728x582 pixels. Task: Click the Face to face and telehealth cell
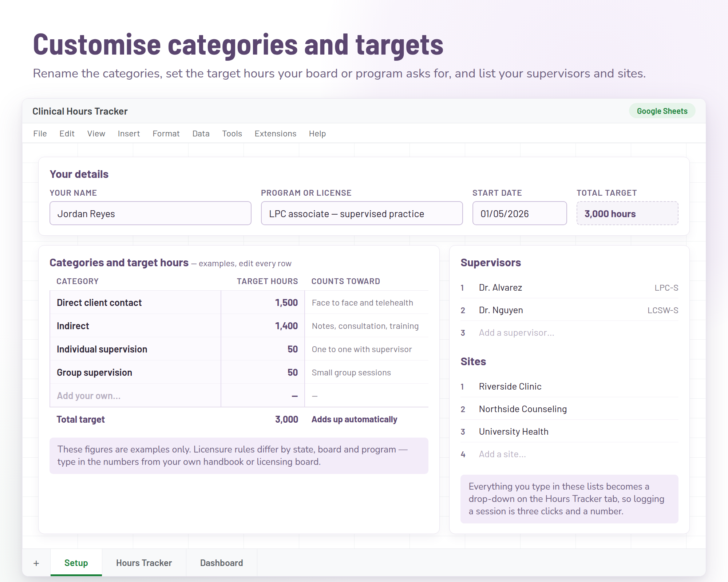tap(367, 303)
